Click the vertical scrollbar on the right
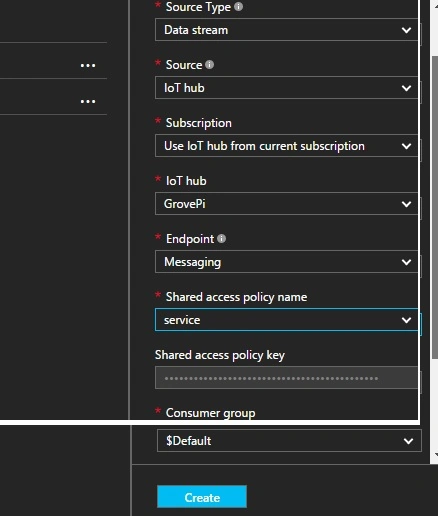This screenshot has width=438, height=516. [x=435, y=207]
